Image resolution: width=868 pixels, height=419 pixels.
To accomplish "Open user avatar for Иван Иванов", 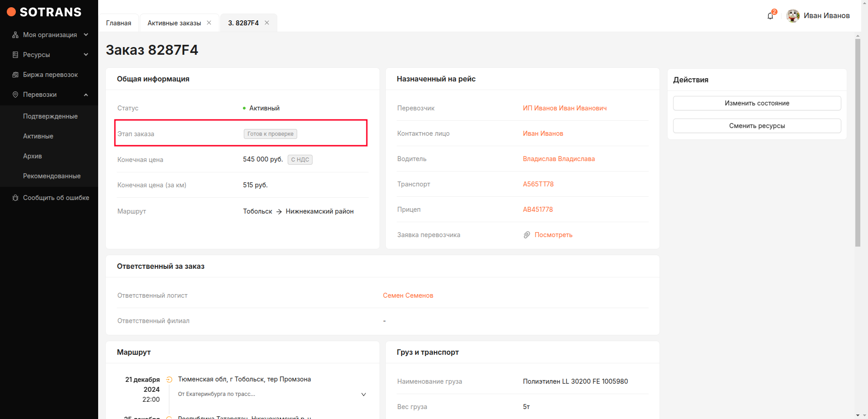I will [792, 16].
